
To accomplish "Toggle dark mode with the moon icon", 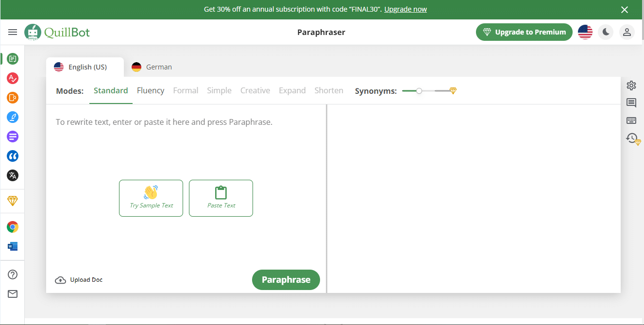I will pyautogui.click(x=606, y=32).
